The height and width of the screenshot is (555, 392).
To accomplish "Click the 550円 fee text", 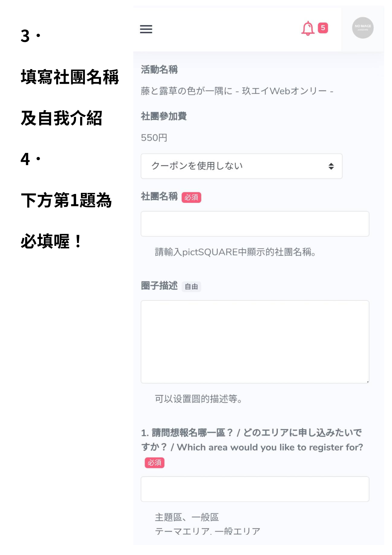I will click(x=154, y=138).
